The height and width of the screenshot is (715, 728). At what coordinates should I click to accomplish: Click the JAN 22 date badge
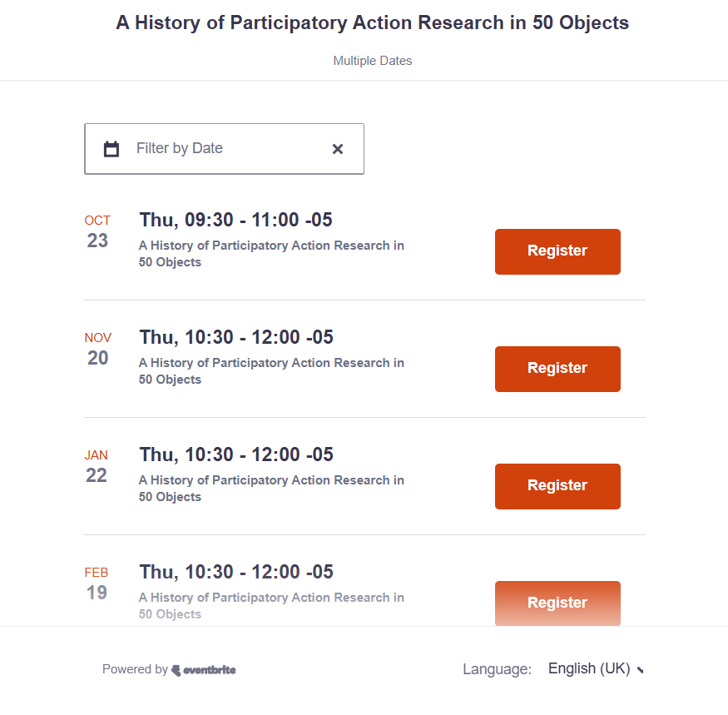(97, 467)
